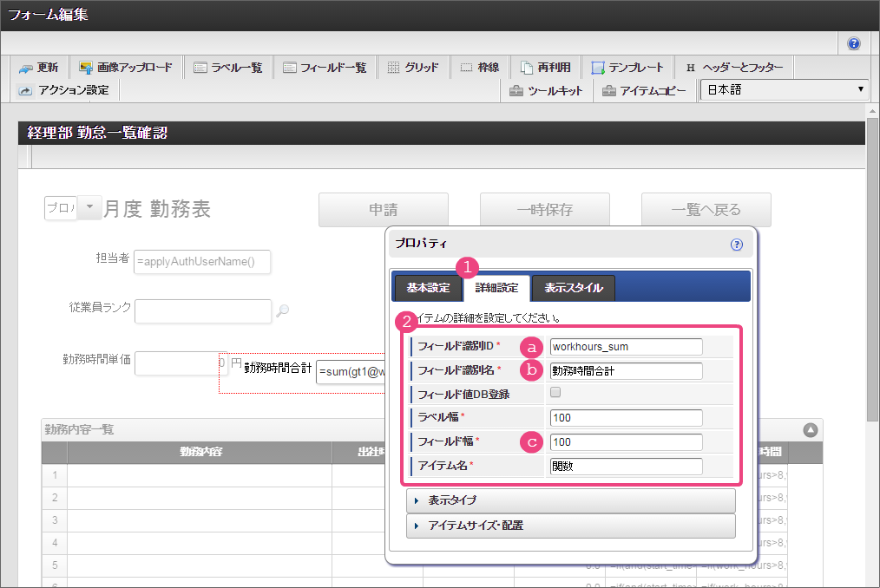Screen dimensions: 880x588
Task: Open the ラベル一覧 label list
Action: coord(227,68)
